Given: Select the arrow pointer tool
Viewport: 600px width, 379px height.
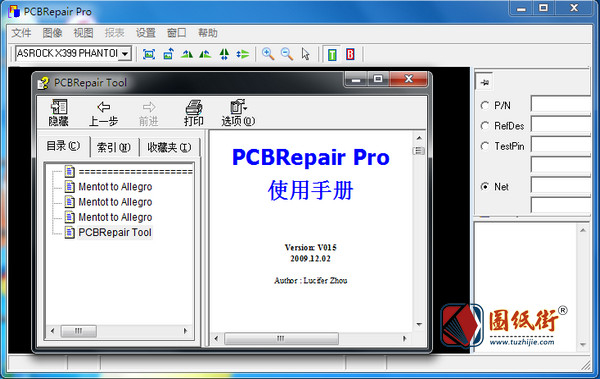Looking at the screenshot, I should [305, 54].
